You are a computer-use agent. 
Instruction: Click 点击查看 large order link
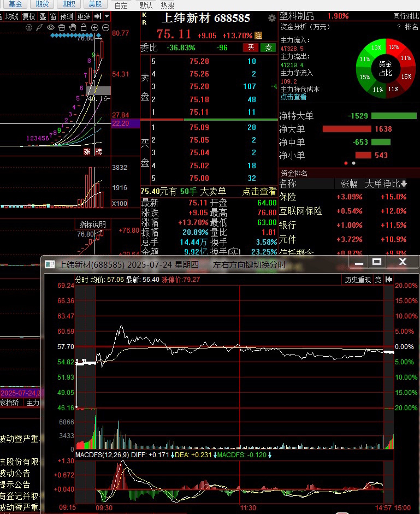click(x=259, y=191)
